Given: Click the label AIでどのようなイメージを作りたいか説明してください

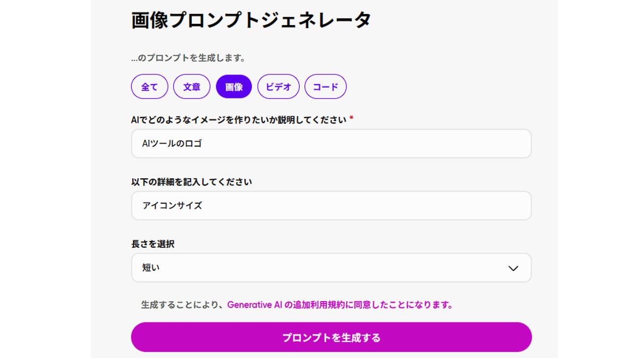Looking at the screenshot, I should coord(239,120).
